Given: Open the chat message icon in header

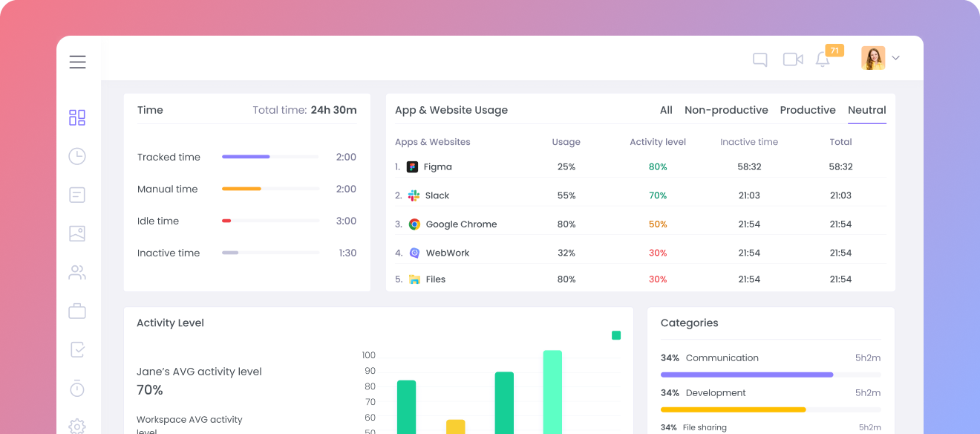Looking at the screenshot, I should 760,59.
